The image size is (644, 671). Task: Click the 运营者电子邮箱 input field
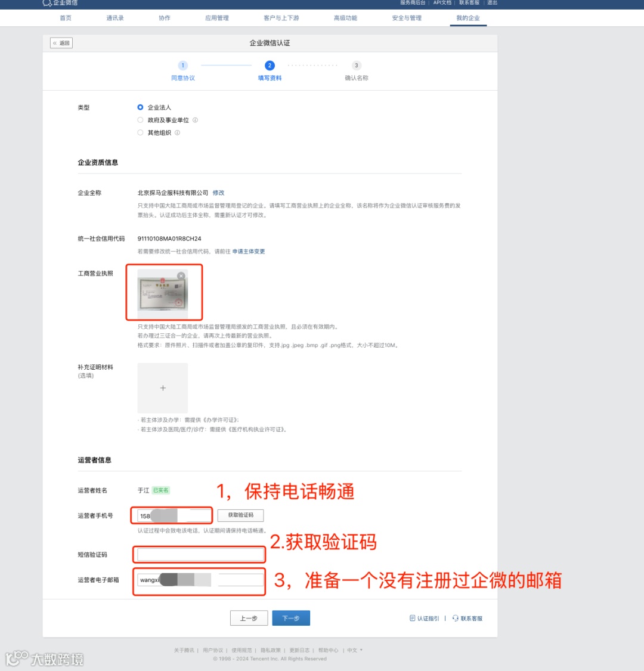pyautogui.click(x=200, y=580)
